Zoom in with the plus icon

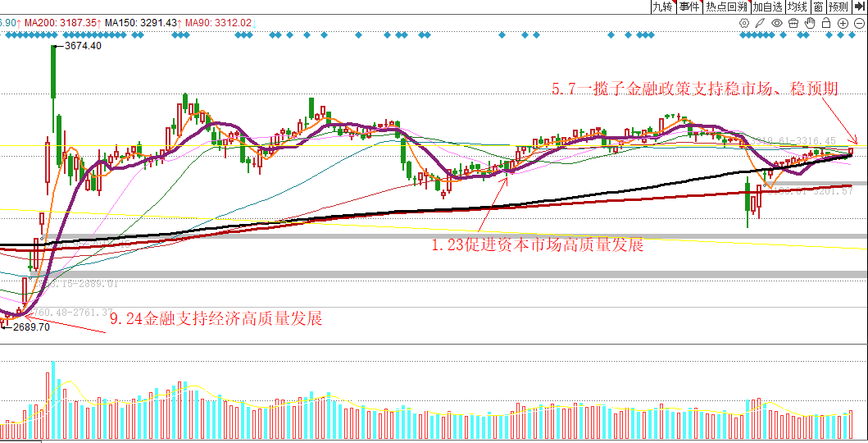(843, 23)
